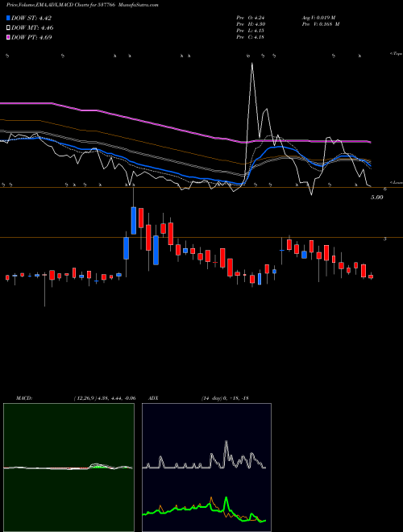Image resolution: width=403 pixels, height=532 pixels.
Task: Open the ADX indicator chart panel
Action: click(206, 468)
